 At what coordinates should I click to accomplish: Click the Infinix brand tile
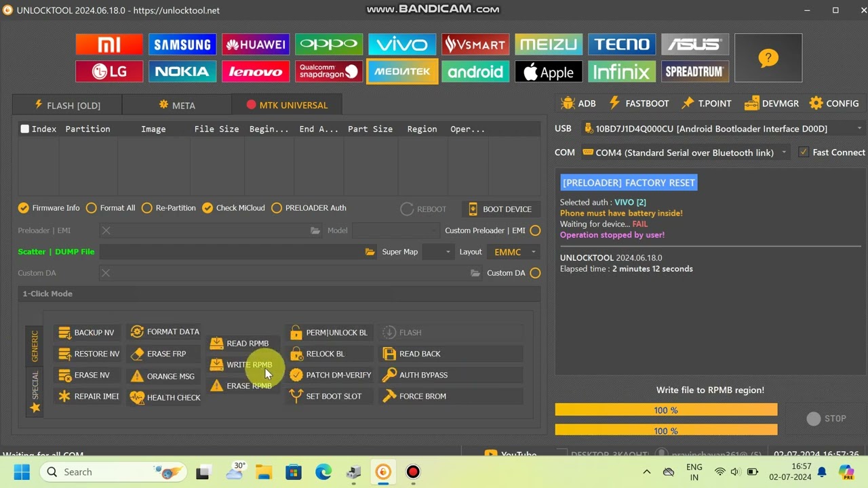[x=622, y=71]
